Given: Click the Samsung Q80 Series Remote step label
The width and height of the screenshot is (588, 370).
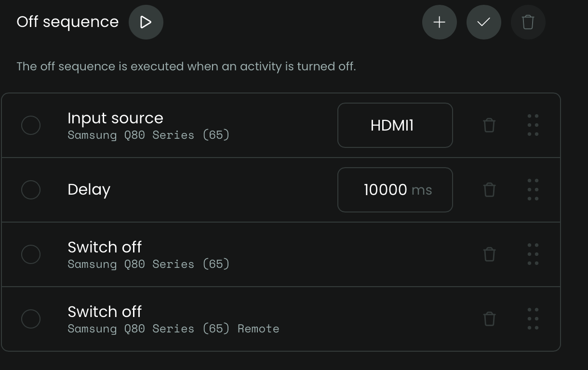Looking at the screenshot, I should point(173,329).
